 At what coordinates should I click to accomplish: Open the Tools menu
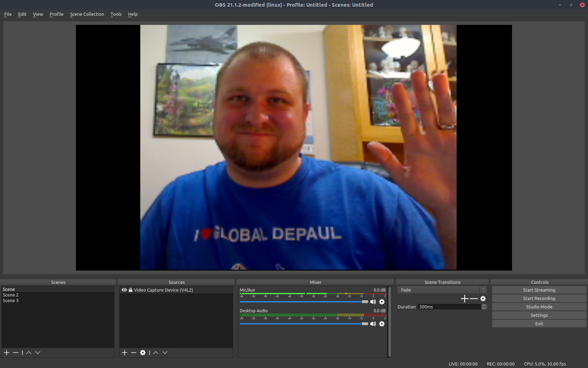pos(116,14)
